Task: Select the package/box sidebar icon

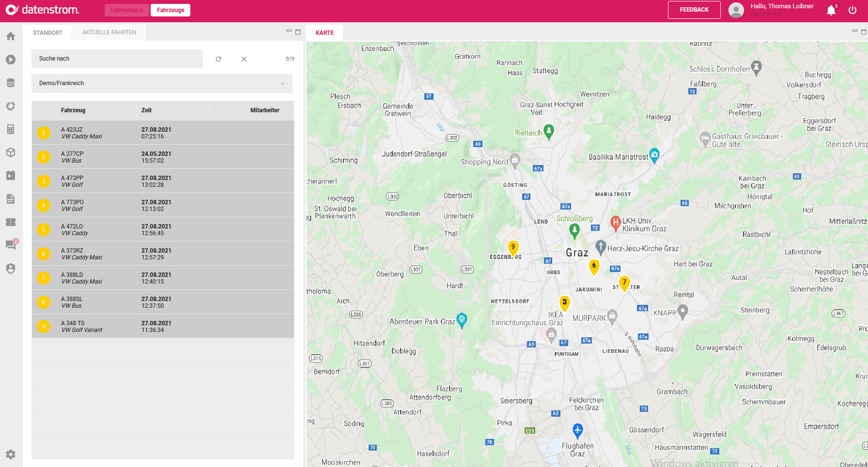Action: pyautogui.click(x=10, y=152)
